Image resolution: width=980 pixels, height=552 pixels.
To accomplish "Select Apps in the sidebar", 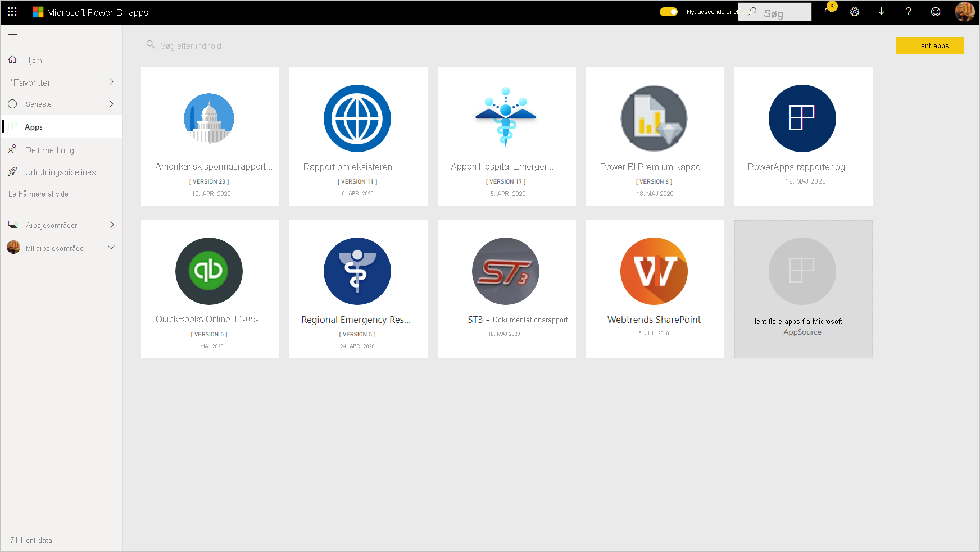I will [x=61, y=127].
